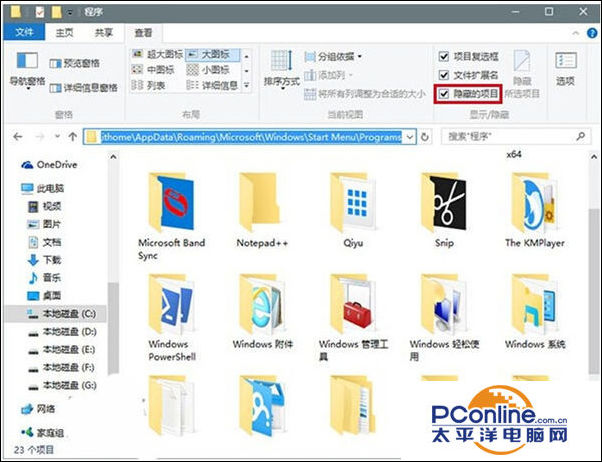Select 图片 pictures in sidebar
The width and height of the screenshot is (602, 462).
pyautogui.click(x=45, y=224)
